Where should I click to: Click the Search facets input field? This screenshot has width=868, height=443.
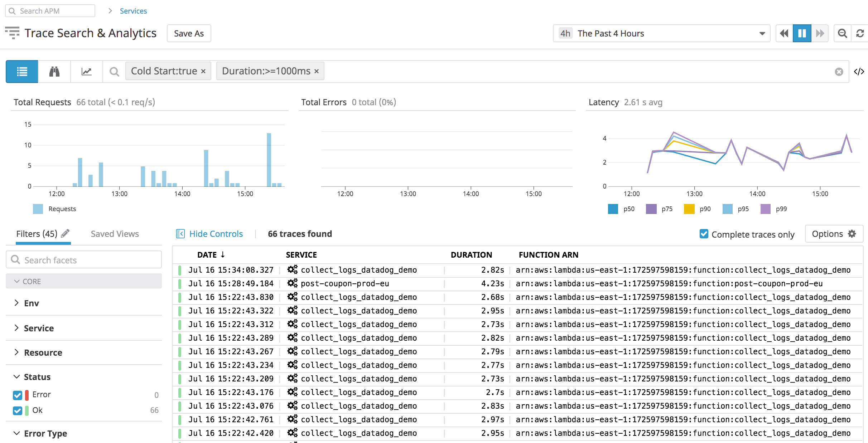[x=83, y=260]
